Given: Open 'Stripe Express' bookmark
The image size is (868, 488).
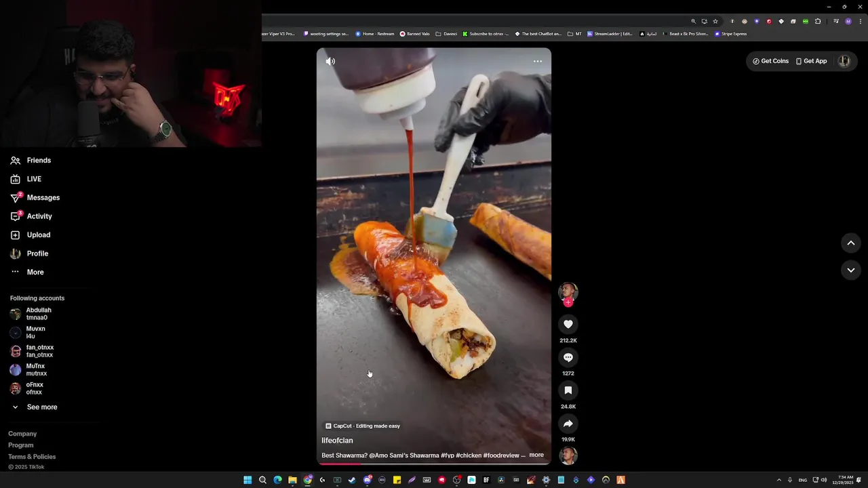Looking at the screenshot, I should pos(730,34).
